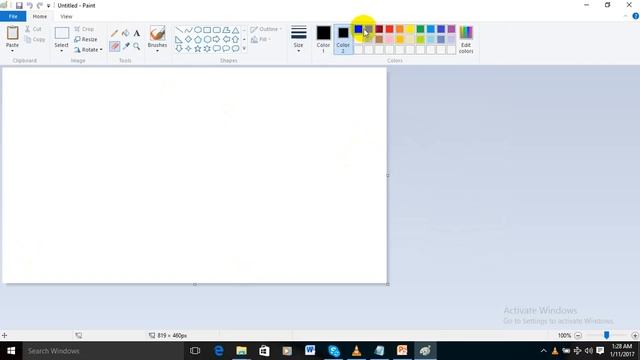Open Edit colors dialog
The height and width of the screenshot is (360, 640).
click(x=466, y=39)
